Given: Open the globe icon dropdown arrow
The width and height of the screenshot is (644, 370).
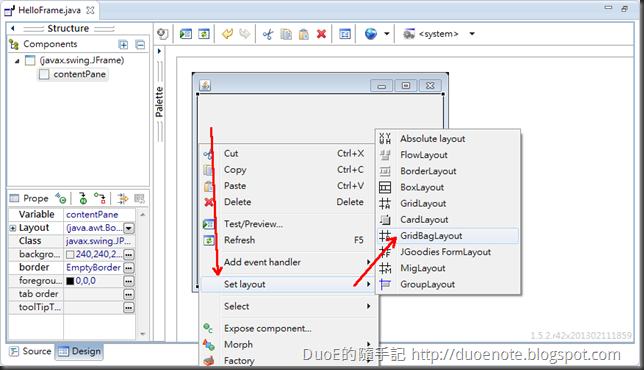Looking at the screenshot, I should tap(386, 34).
